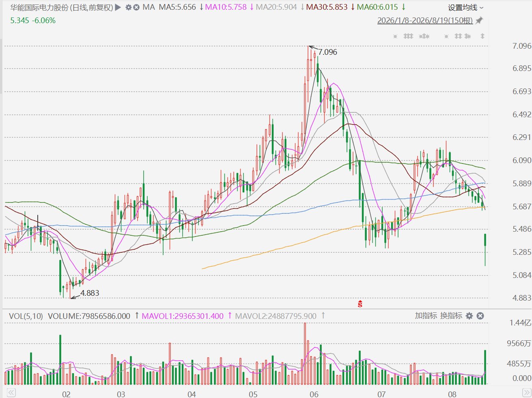Screen dimensions: 532x398
Task: Click the 加指标 button
Action: click(x=426, y=316)
